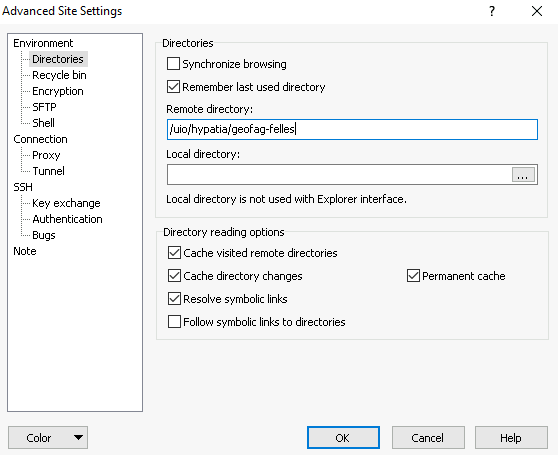Uncheck Resolve symbolic links

[x=174, y=299]
